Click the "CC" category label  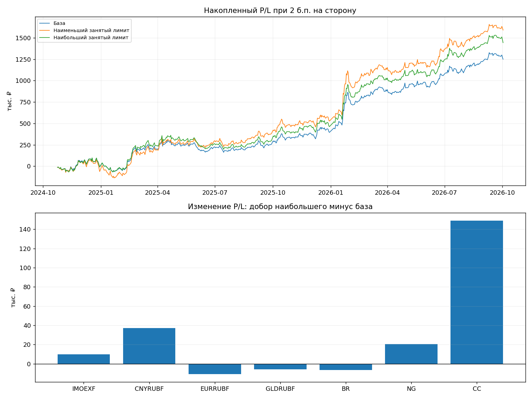coord(477,389)
